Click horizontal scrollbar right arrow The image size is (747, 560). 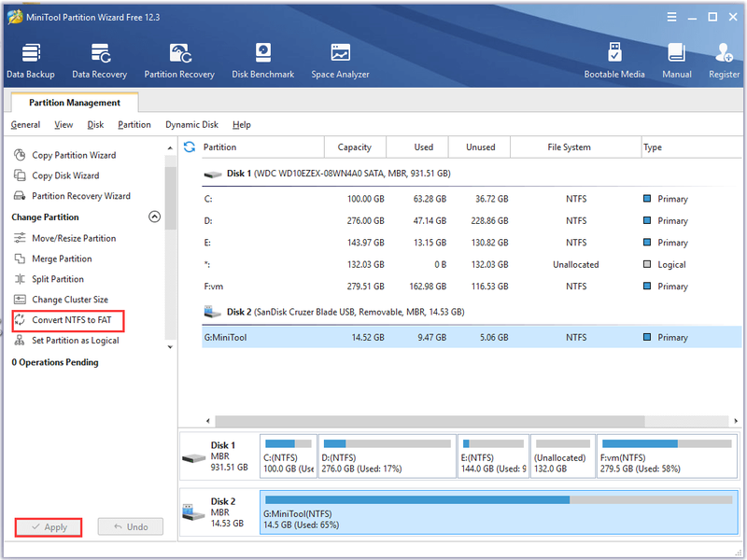click(x=736, y=421)
